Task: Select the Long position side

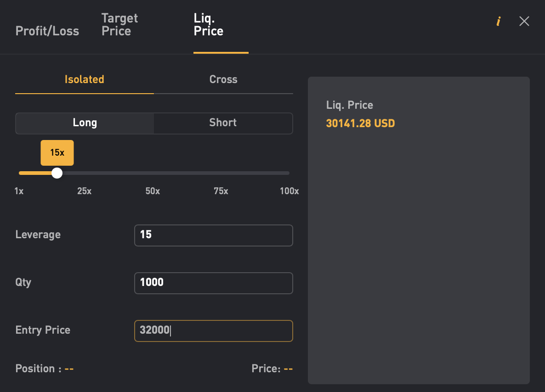Action: (x=84, y=123)
